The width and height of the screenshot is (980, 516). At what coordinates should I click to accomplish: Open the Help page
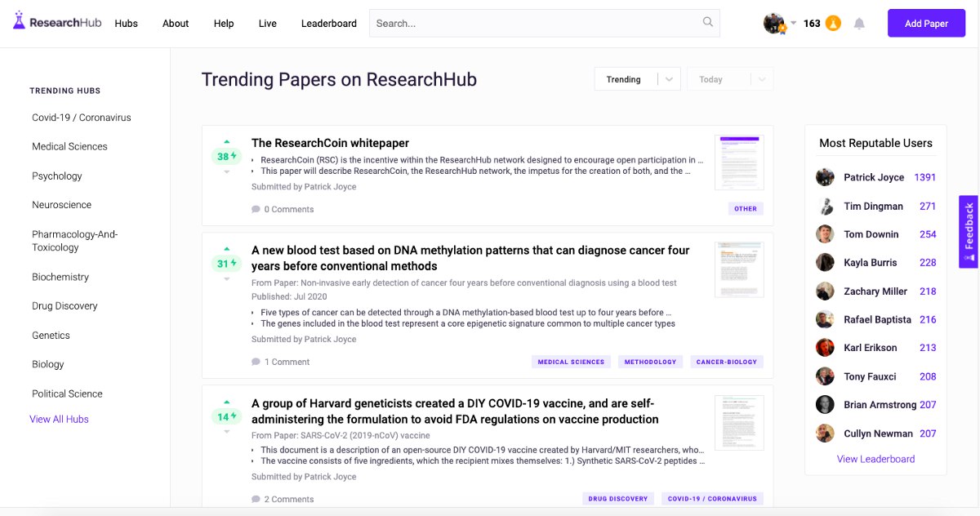(x=224, y=24)
